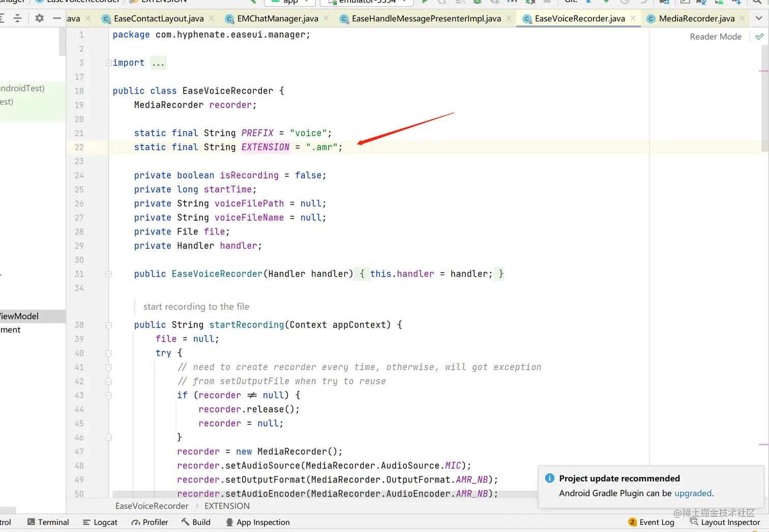
Task: Click line number 22 in gutter
Action: click(x=79, y=147)
